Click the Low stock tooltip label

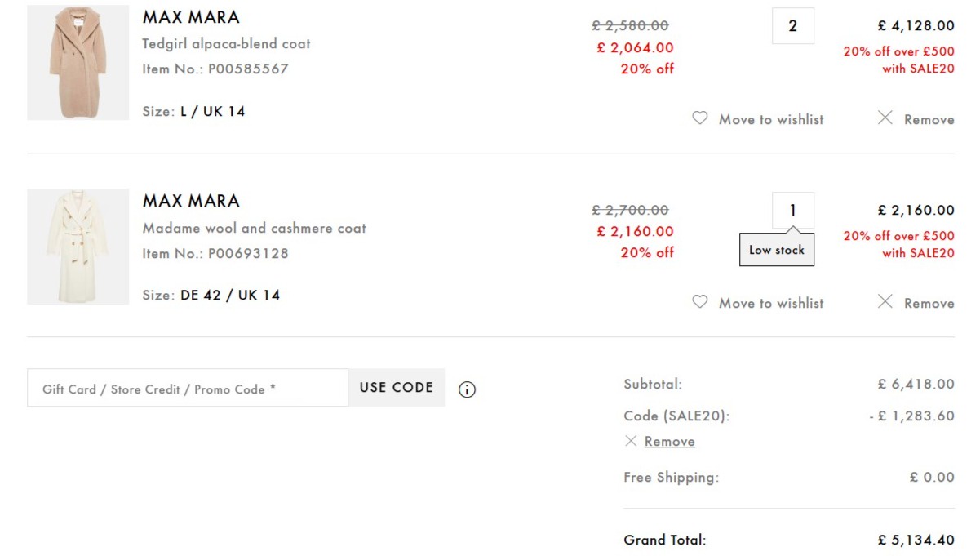click(777, 251)
